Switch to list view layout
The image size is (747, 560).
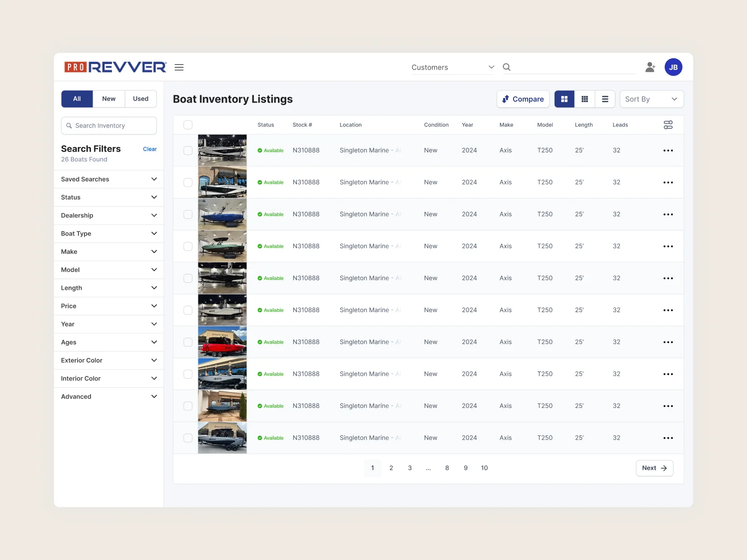[605, 99]
